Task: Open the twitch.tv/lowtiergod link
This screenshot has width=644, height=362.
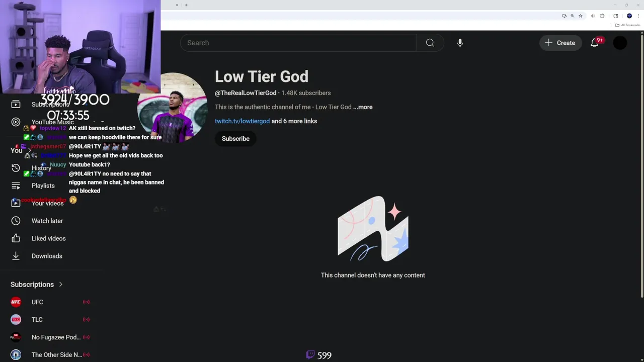Action: tap(242, 121)
